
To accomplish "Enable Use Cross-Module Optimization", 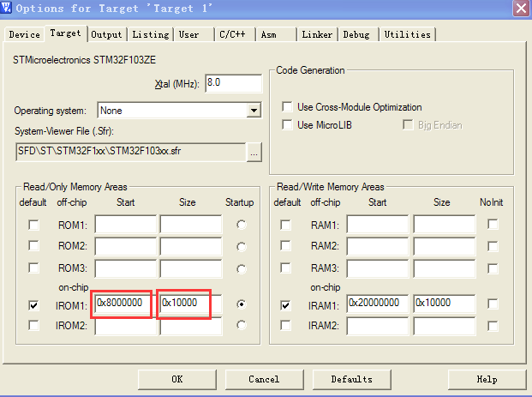I will point(287,107).
